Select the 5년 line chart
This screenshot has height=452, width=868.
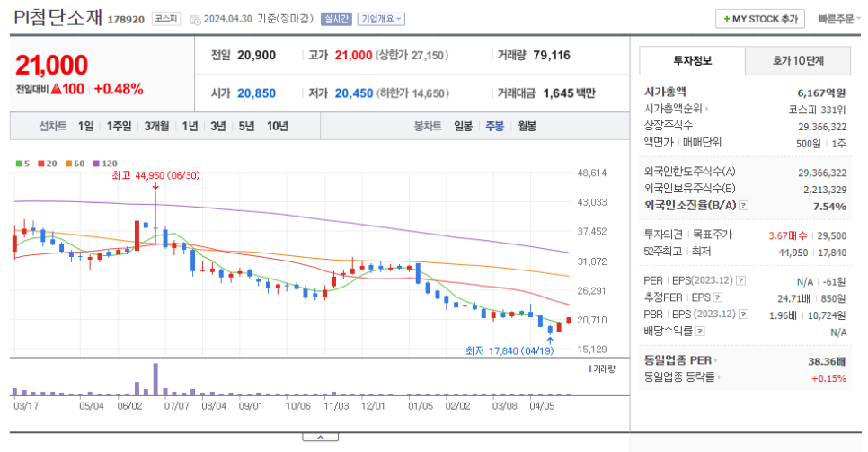coord(246,127)
